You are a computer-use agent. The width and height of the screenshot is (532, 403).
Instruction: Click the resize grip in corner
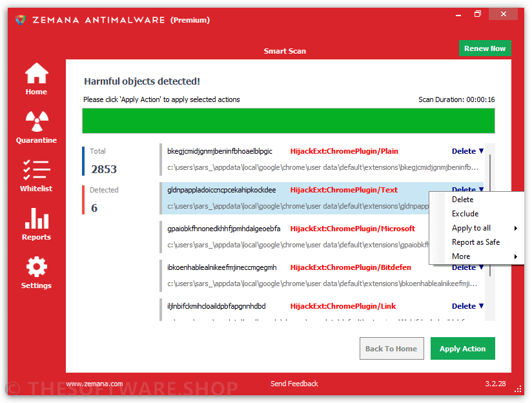[518, 389]
